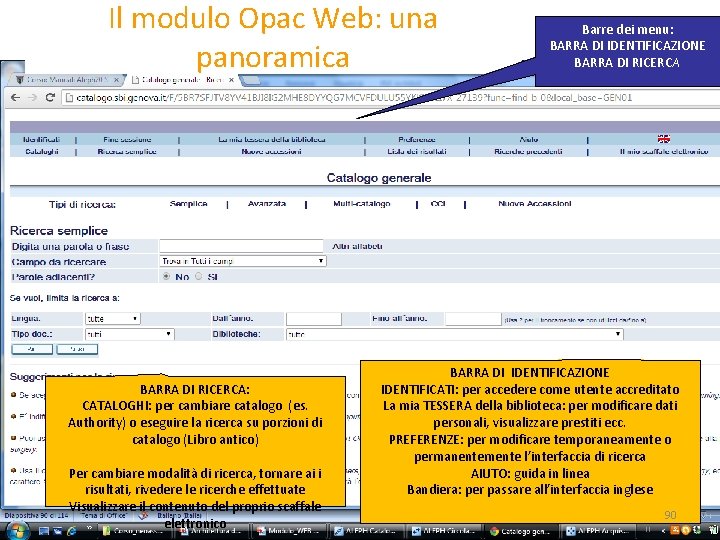Select Sì for Parole adiacenti
Screen dimensions: 720x540
(198, 276)
